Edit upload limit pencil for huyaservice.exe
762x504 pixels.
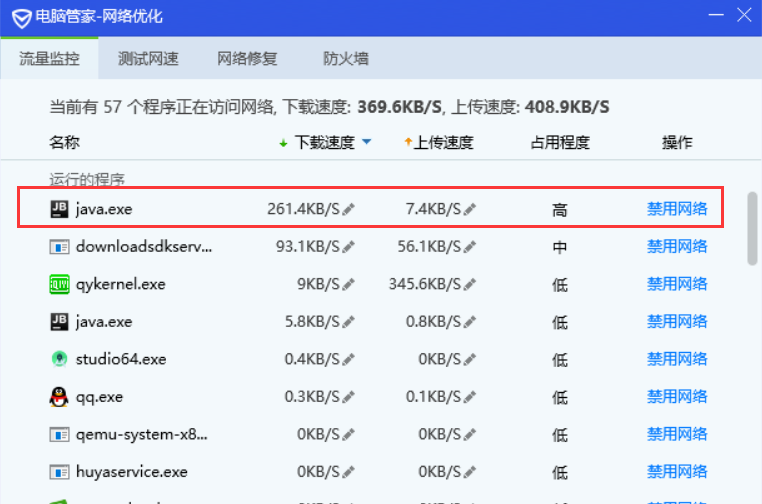coord(469,472)
